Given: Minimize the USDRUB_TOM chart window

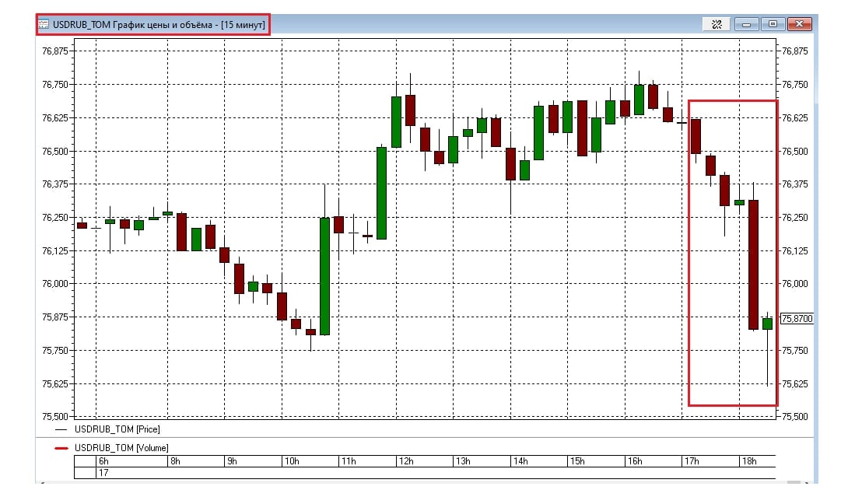Looking at the screenshot, I should 747,24.
